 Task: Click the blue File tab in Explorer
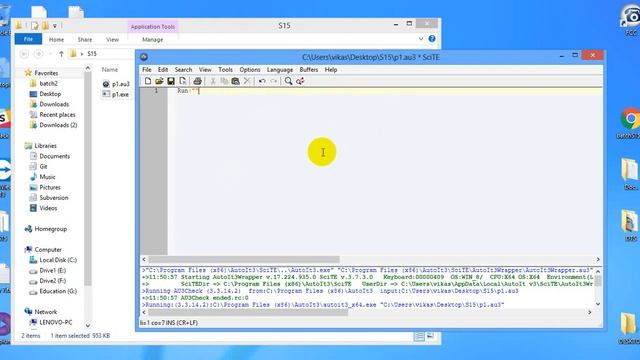(28, 39)
